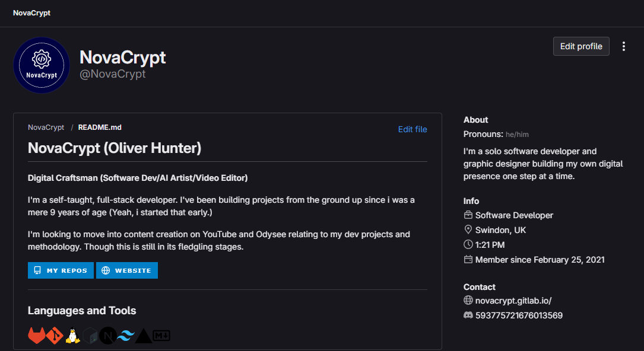Click the globe icon next to novacrypt.gitlab.io
Viewport: 644px width, 351px height.
tap(468, 300)
